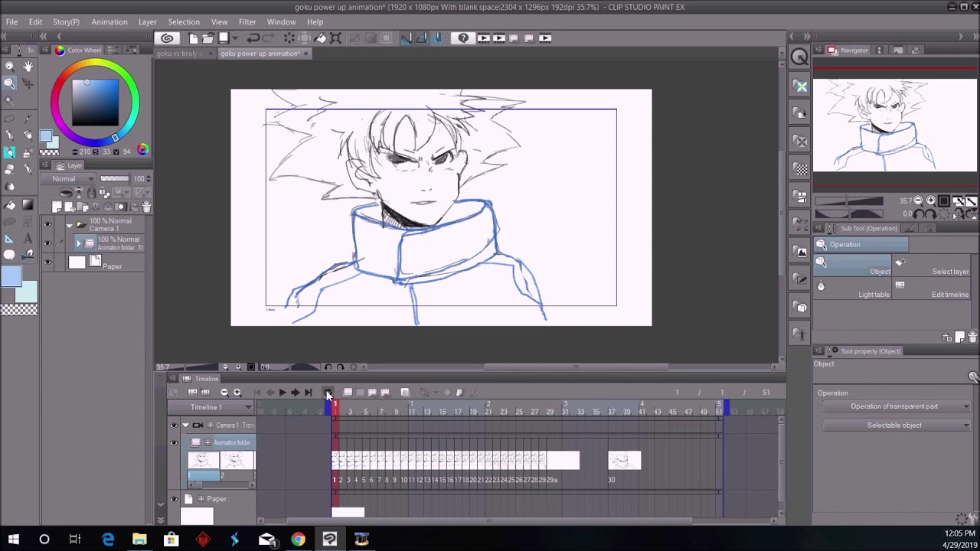This screenshot has width=980, height=551.
Task: Click the Save icon in toolbar
Action: coord(223,37)
